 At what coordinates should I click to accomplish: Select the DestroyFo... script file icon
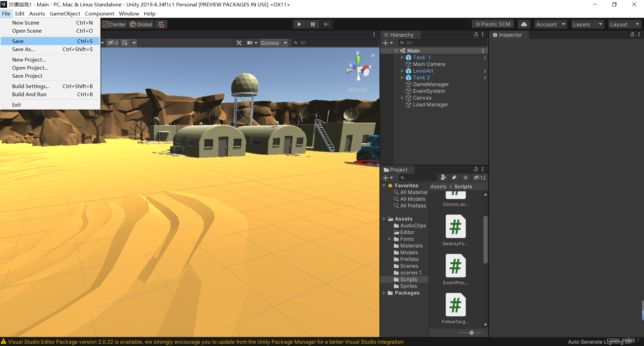pos(455,227)
